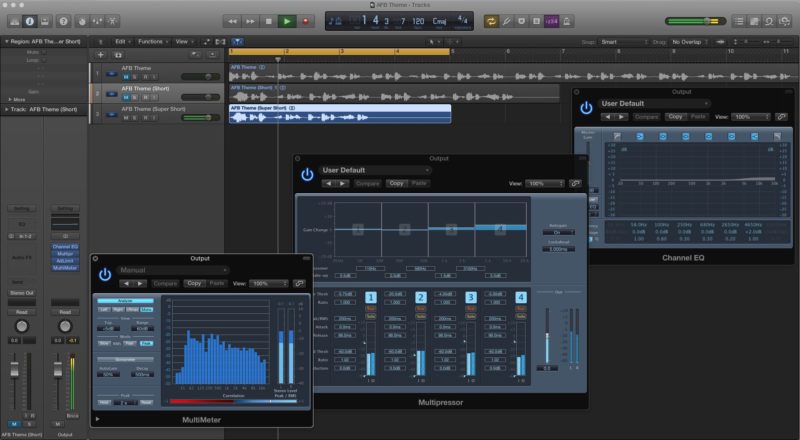Click the MultiMeter link chain icon

click(299, 283)
